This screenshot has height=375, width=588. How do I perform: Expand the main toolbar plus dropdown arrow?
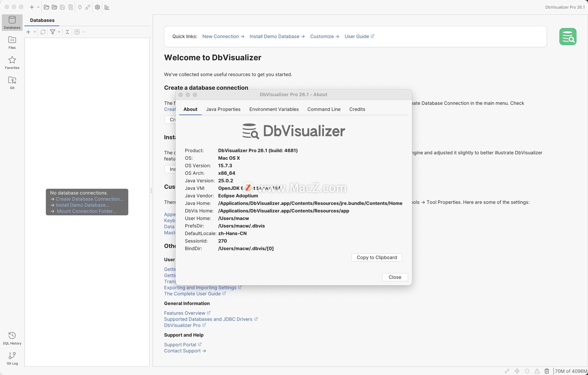38,7
